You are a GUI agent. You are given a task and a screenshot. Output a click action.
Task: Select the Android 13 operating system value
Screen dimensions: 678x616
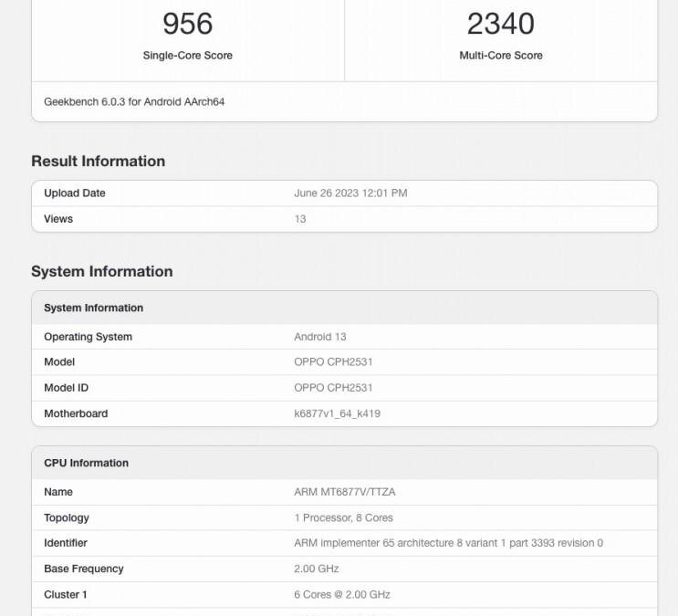[319, 337]
